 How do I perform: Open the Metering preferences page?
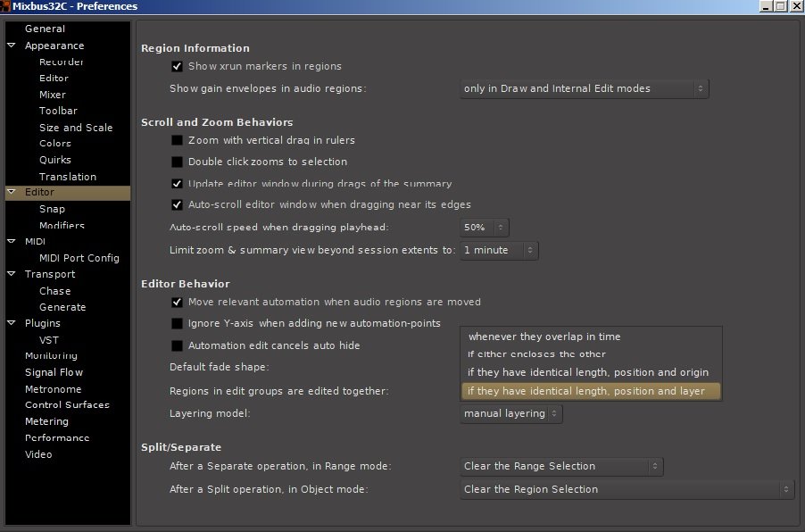tap(46, 421)
